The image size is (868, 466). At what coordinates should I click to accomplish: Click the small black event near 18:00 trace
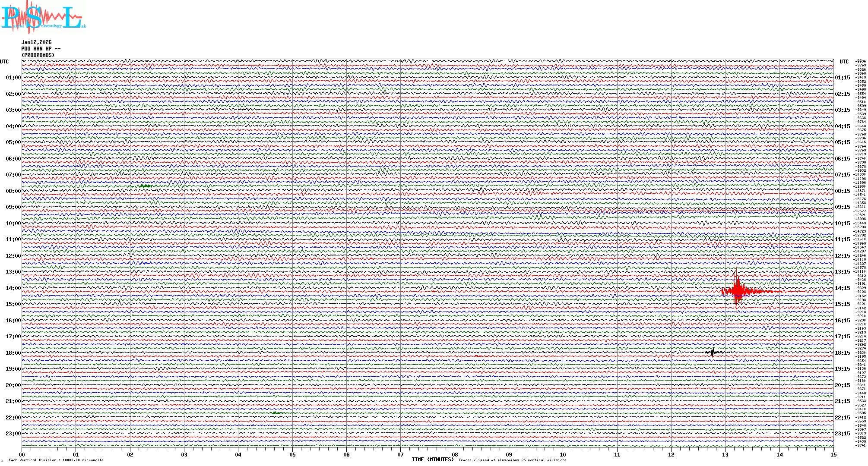point(713,352)
